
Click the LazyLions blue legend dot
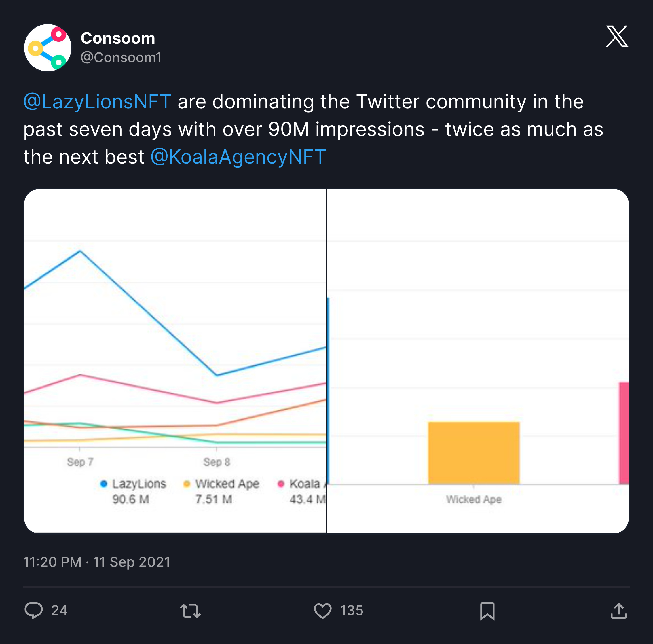pyautogui.click(x=104, y=484)
